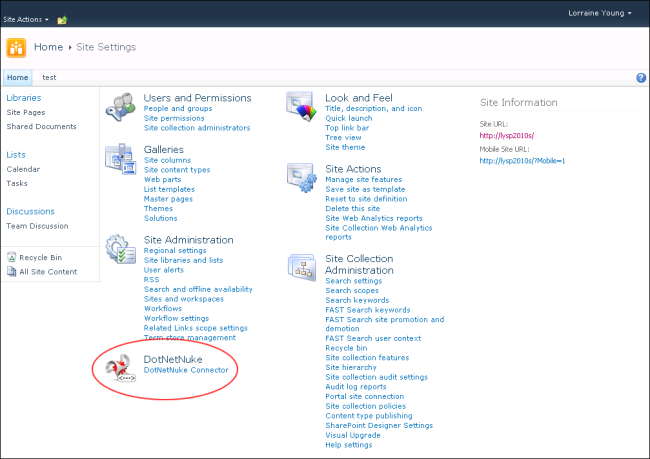Click the DotNetNuke connector icon

coord(121,368)
